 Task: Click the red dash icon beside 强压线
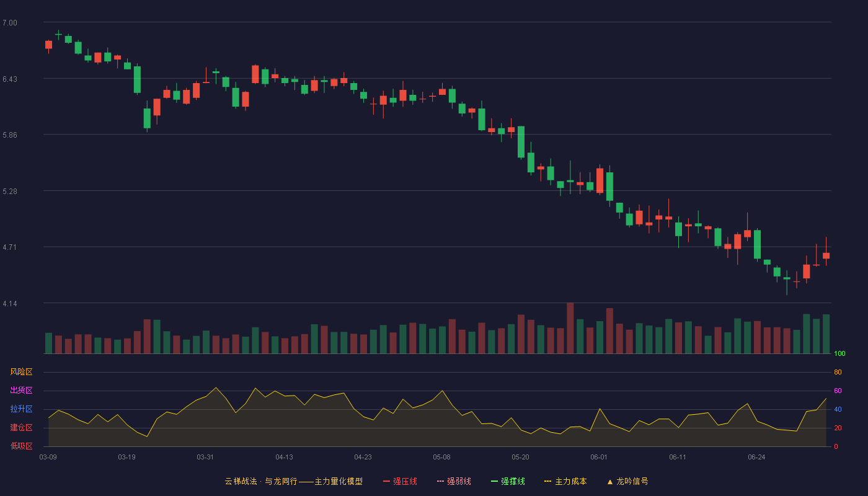pyautogui.click(x=387, y=481)
